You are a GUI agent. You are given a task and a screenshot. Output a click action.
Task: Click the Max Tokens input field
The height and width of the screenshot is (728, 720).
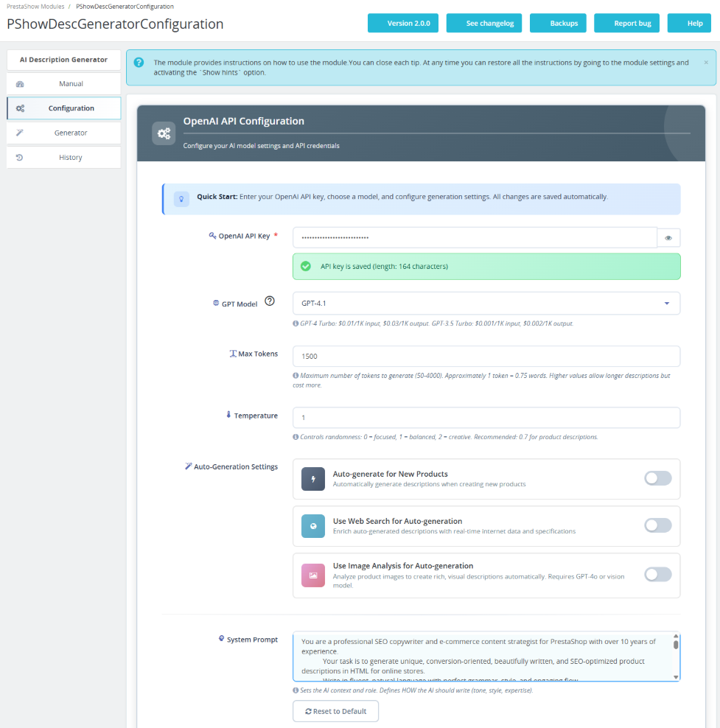[x=486, y=356]
